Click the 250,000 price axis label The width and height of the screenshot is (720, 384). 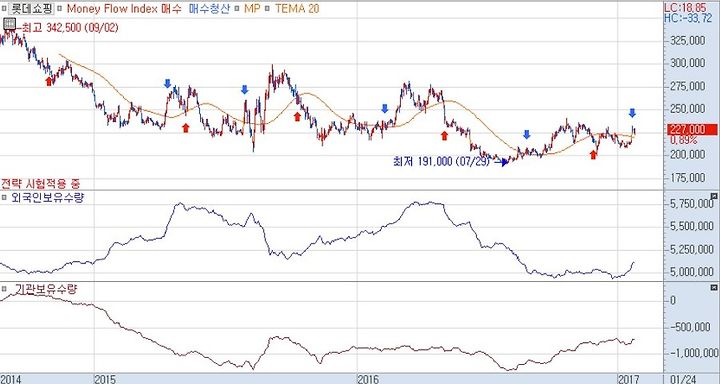687,109
